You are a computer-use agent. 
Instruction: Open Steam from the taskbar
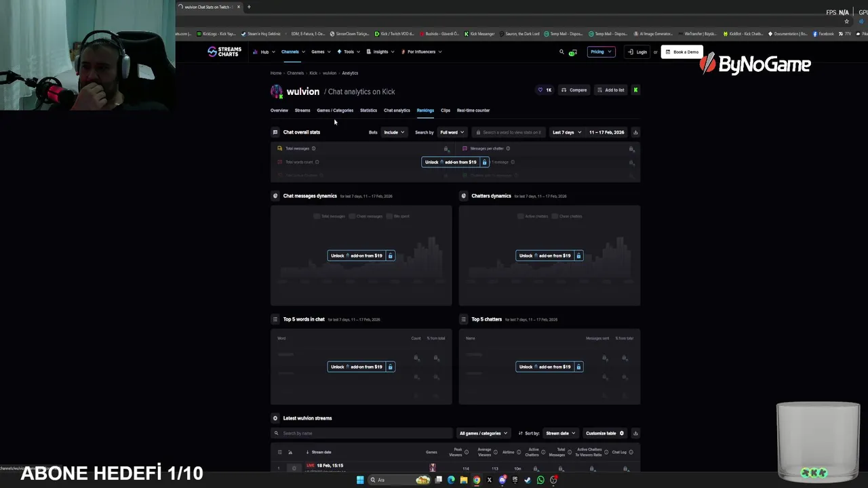click(528, 480)
